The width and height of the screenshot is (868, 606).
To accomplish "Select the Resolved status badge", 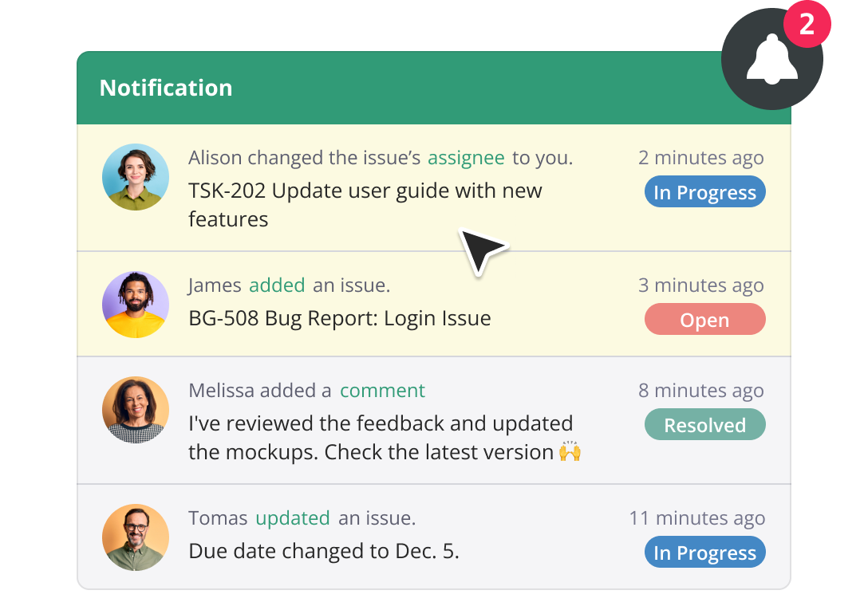I will coord(704,426).
